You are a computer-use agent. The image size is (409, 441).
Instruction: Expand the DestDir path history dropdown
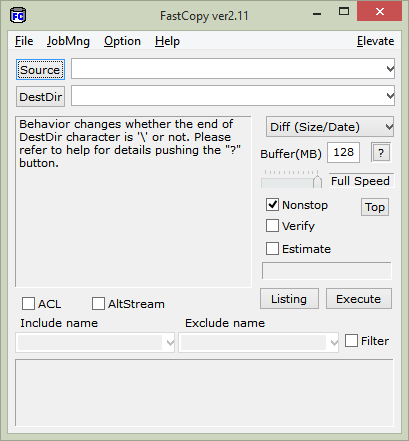390,96
